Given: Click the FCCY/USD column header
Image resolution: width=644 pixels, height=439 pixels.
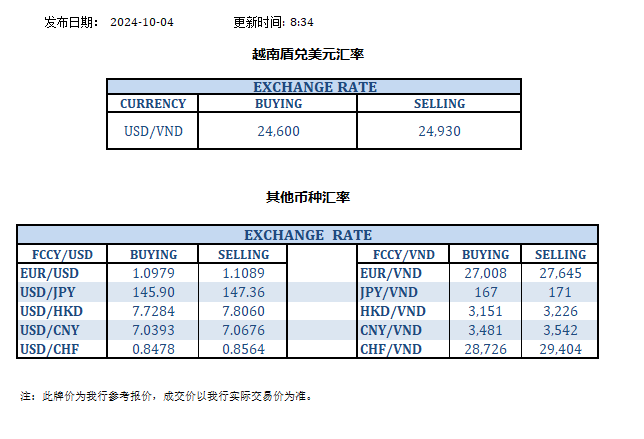Looking at the screenshot, I should (58, 254).
